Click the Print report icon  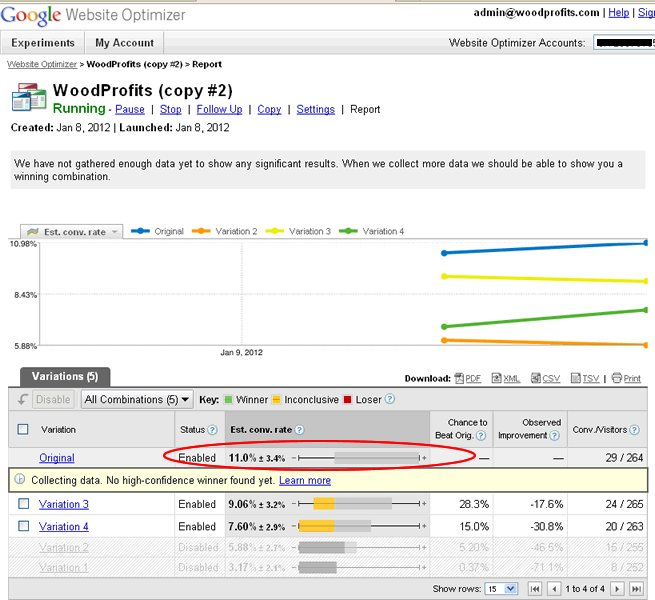[625, 379]
